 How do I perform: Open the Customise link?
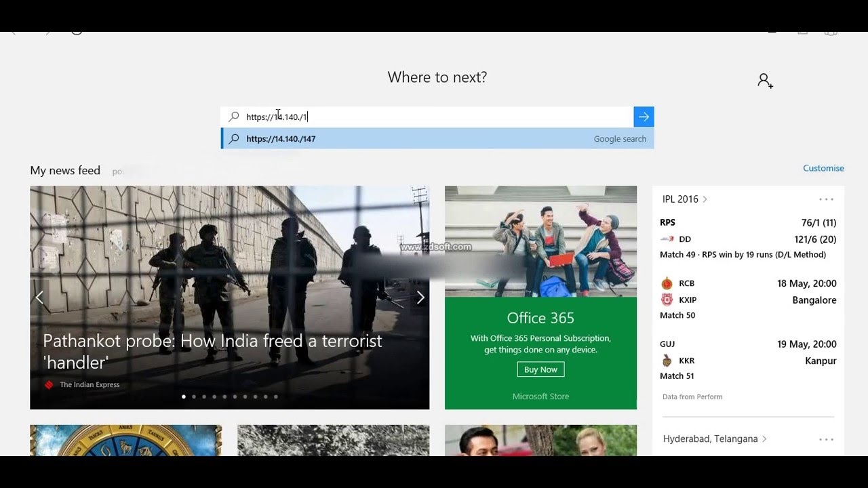click(x=823, y=168)
